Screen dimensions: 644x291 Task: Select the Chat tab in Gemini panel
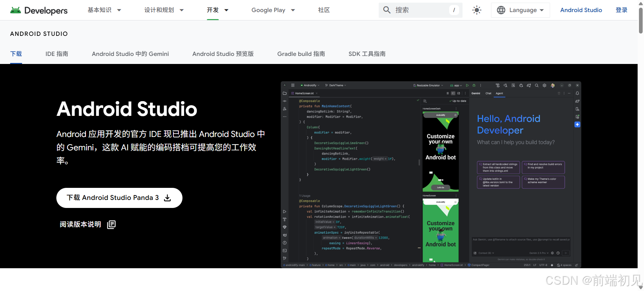pyautogui.click(x=488, y=93)
